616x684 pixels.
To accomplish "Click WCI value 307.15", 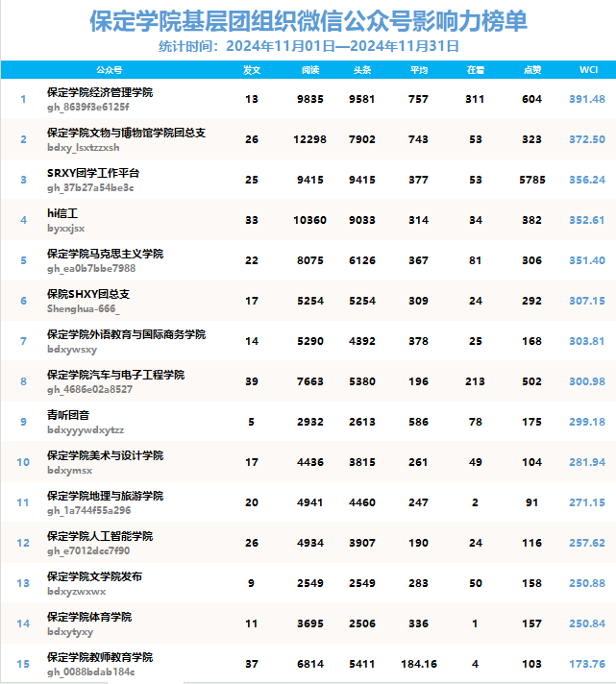I will coord(587,301).
